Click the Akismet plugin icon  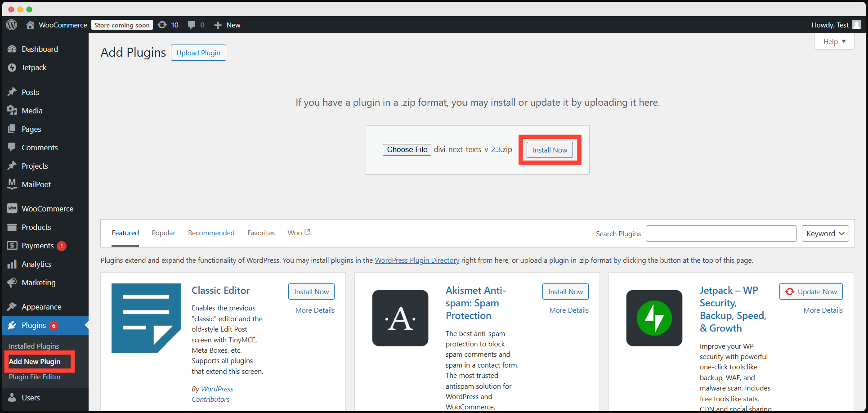(x=400, y=318)
